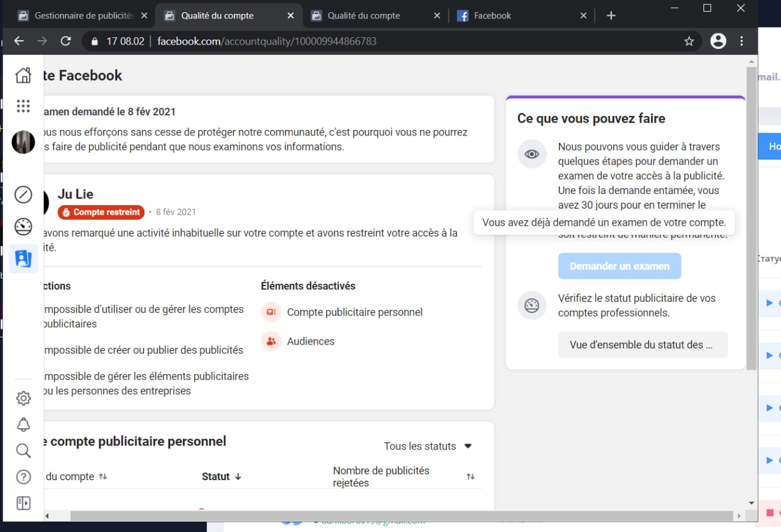Viewport: 781px width, 532px height.
Task: Click the search magnifier in sidebar
Action: (x=23, y=451)
